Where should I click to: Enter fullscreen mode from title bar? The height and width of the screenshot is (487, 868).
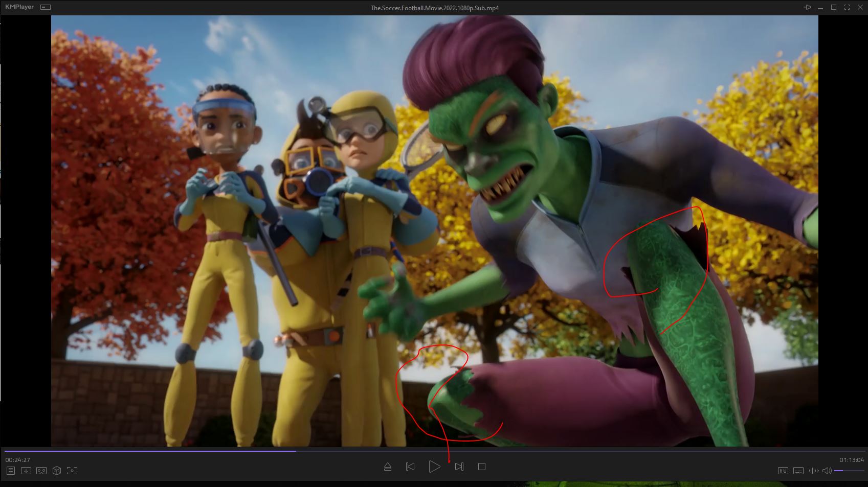(x=847, y=7)
